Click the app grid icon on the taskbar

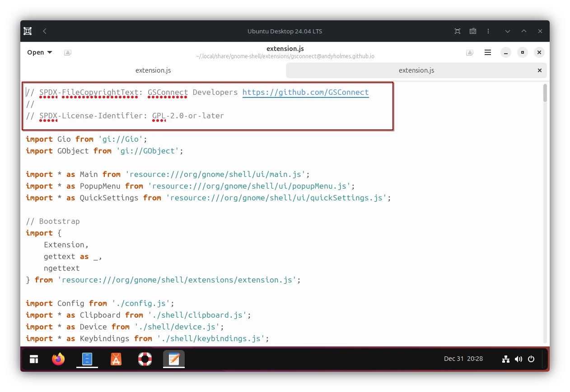click(x=34, y=359)
